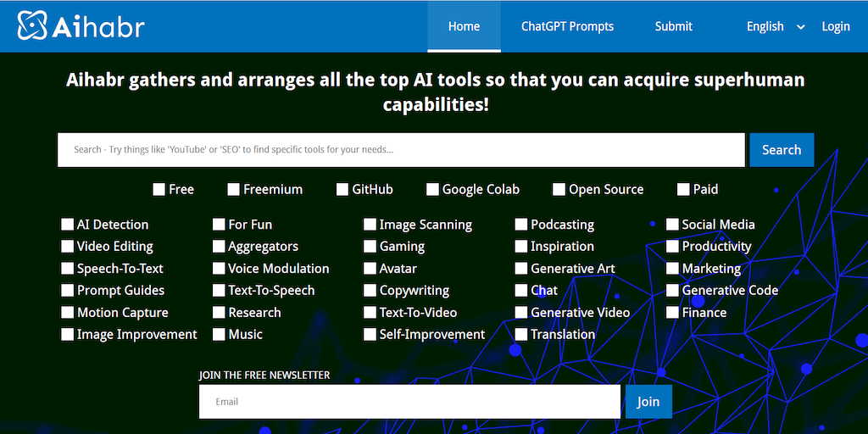Open the English language dropdown
868x434 pixels.
(776, 26)
